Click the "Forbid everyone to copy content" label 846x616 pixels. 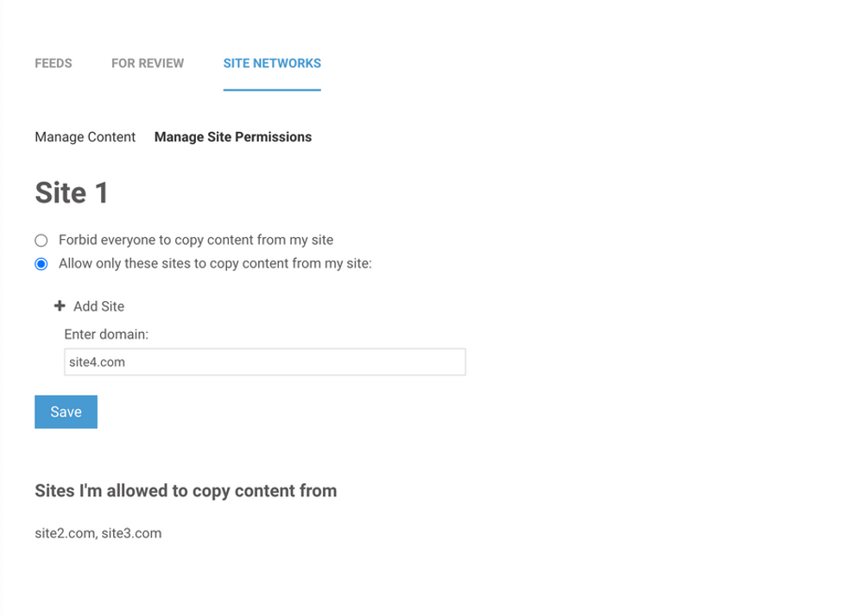click(x=196, y=240)
